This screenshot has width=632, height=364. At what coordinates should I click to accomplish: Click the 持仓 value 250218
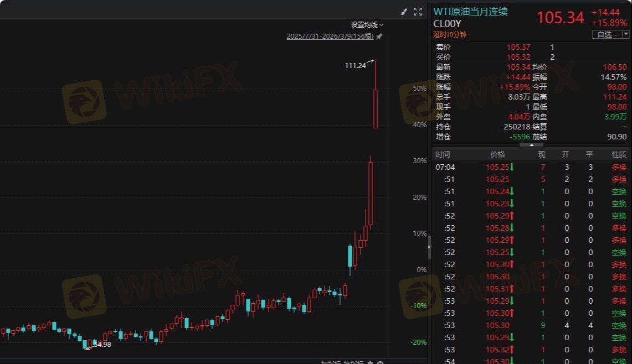point(517,127)
